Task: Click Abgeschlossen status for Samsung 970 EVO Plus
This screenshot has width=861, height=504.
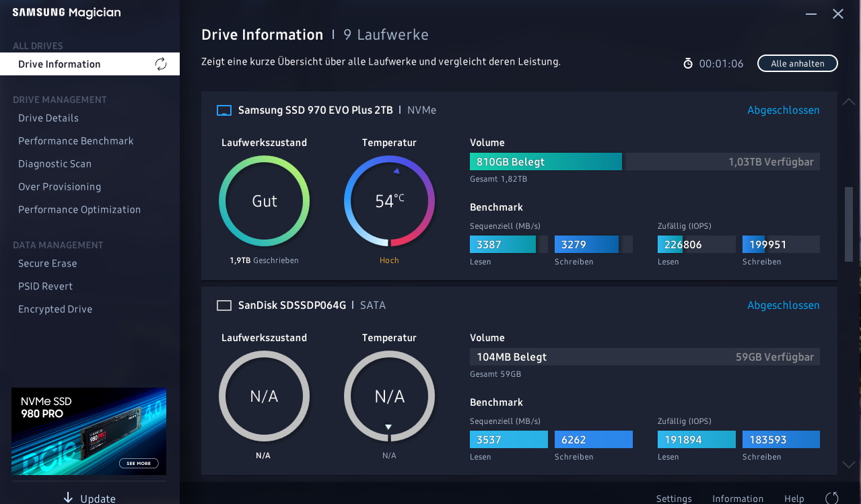Action: pyautogui.click(x=784, y=110)
